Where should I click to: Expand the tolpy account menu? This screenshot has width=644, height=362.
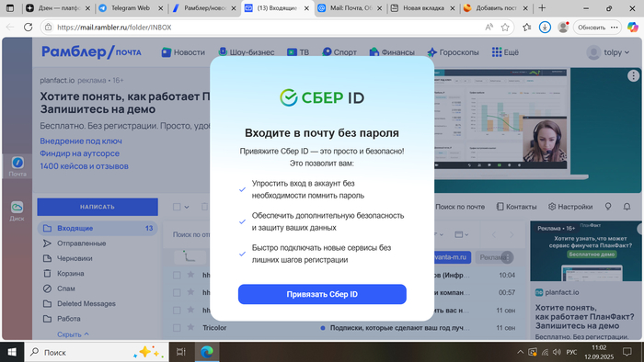608,52
